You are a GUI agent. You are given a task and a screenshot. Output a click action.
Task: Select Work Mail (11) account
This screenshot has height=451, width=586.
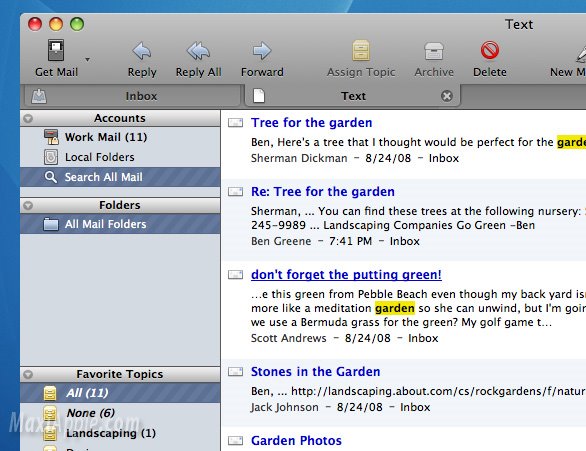pyautogui.click(x=120, y=137)
